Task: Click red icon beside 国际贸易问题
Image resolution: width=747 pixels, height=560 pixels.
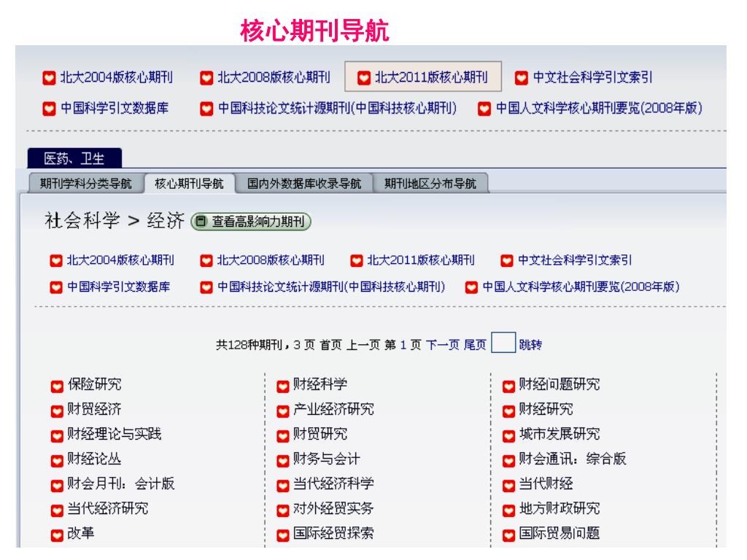Action: (x=508, y=535)
